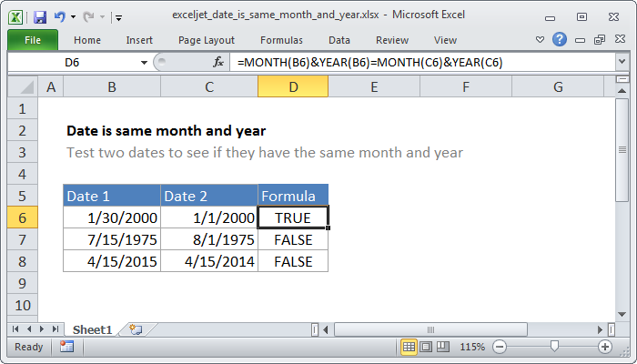Click the horizontal scrollbar left arrow
The width and height of the screenshot is (637, 364).
click(x=326, y=329)
